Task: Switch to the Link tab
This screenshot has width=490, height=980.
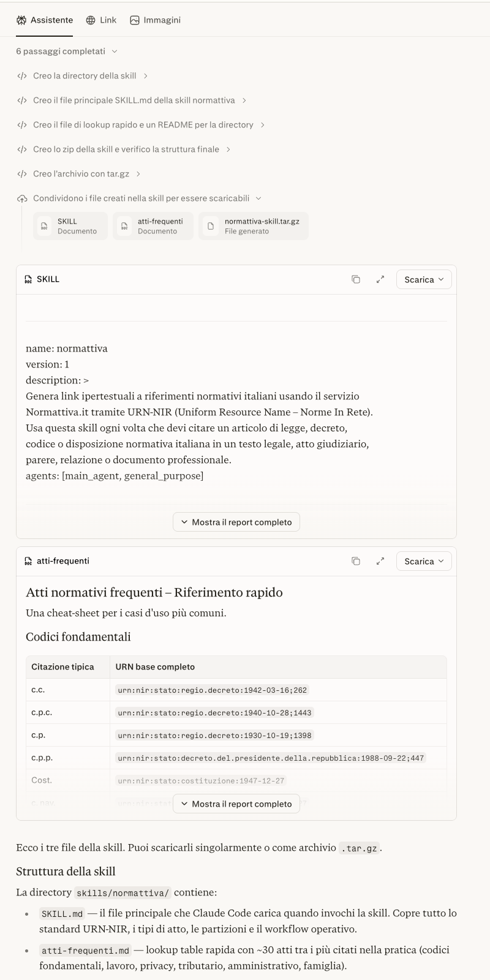Action: (x=101, y=20)
